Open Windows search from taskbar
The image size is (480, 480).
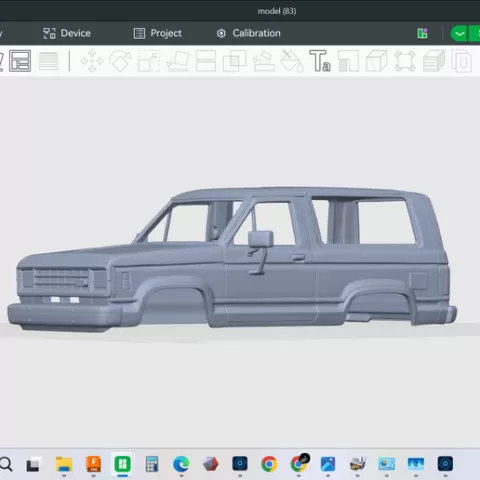click(6, 464)
